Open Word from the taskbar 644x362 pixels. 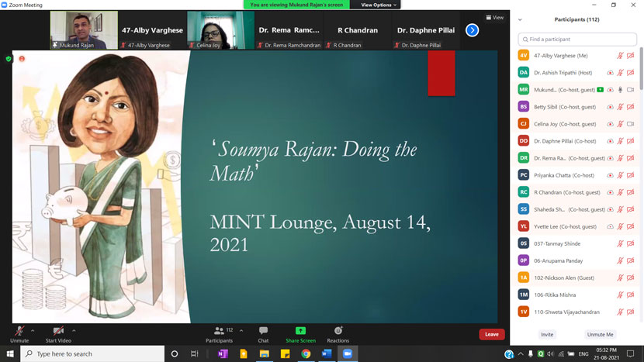327,353
